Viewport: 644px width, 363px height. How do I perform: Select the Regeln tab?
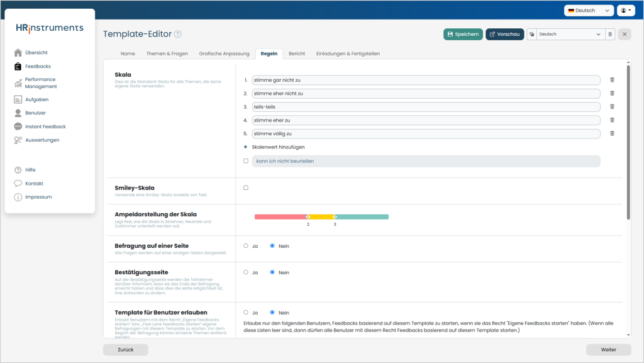click(269, 53)
